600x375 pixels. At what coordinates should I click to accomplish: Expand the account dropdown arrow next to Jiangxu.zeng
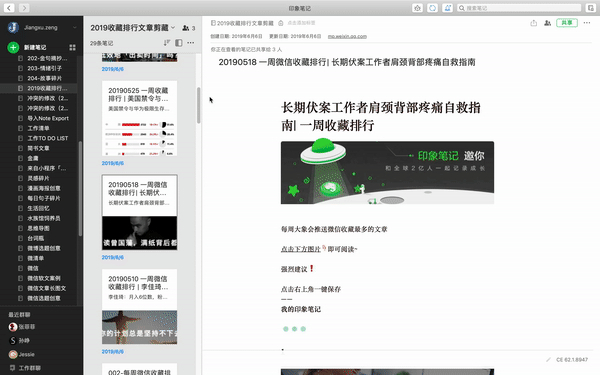[x=75, y=28]
